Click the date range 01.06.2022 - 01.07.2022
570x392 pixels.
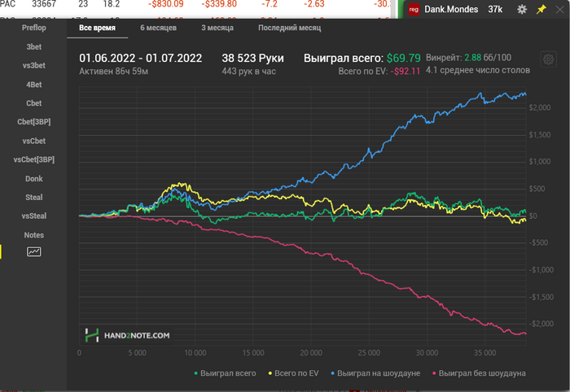140,58
